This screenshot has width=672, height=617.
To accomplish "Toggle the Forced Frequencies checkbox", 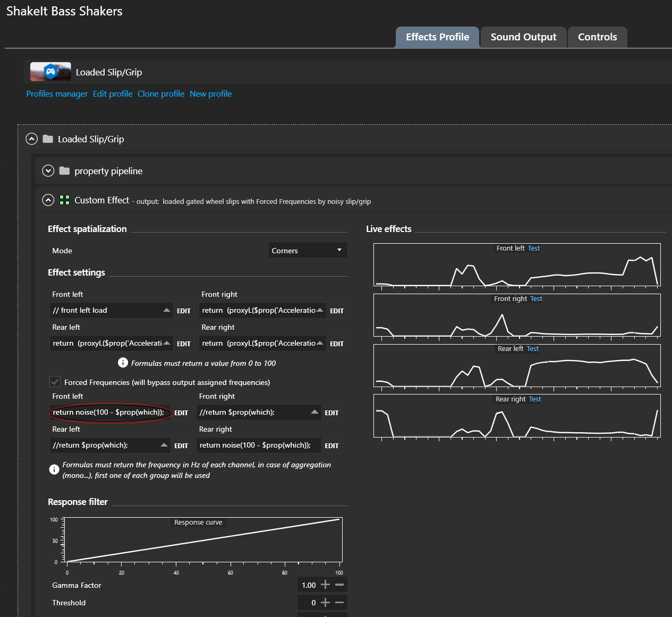I will tap(55, 382).
